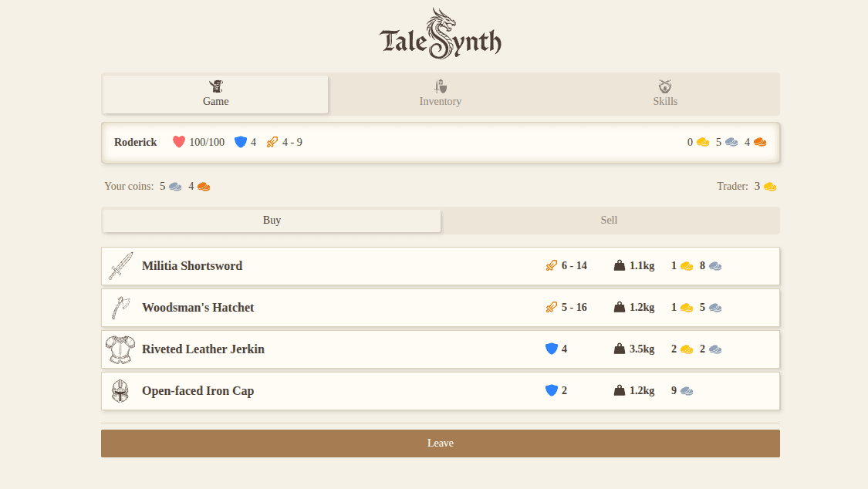The width and height of the screenshot is (868, 489).
Task: Switch to the Sell tab
Action: point(609,221)
